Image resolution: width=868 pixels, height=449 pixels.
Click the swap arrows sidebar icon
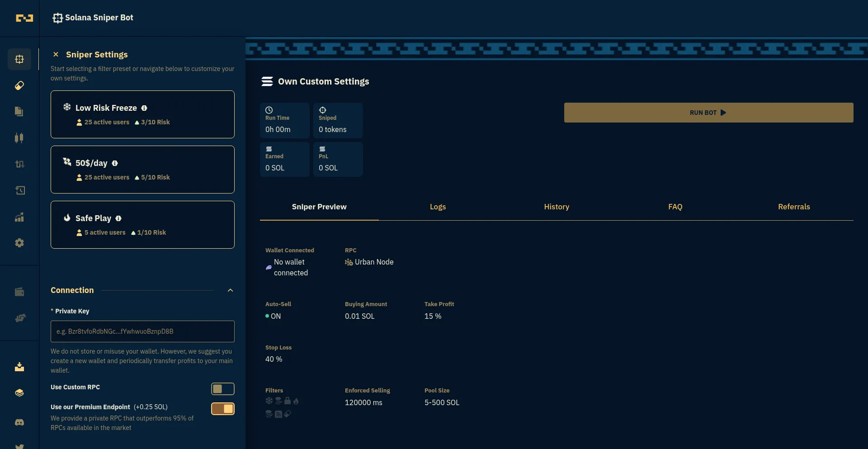point(20,164)
